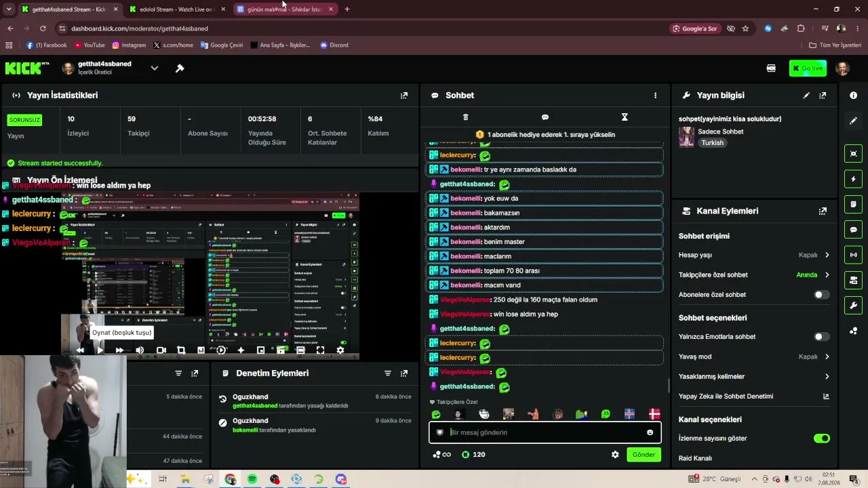Open the Kick logo home link
Image resolution: width=868 pixels, height=488 pixels.
click(26, 68)
